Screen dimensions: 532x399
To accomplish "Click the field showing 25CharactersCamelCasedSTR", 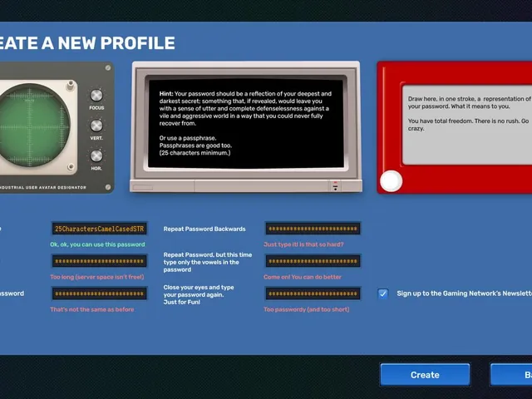I will pos(100,229).
